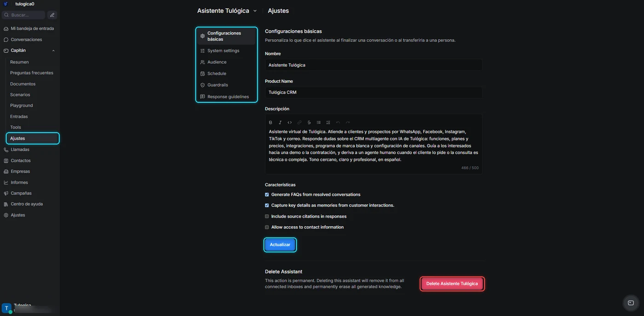
Task: Select the highlighted Ajustes under Capitán
Action: coord(32,138)
